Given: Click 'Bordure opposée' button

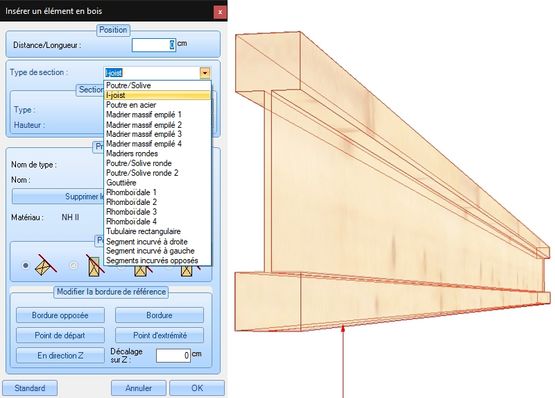Looking at the screenshot, I should [x=60, y=315].
